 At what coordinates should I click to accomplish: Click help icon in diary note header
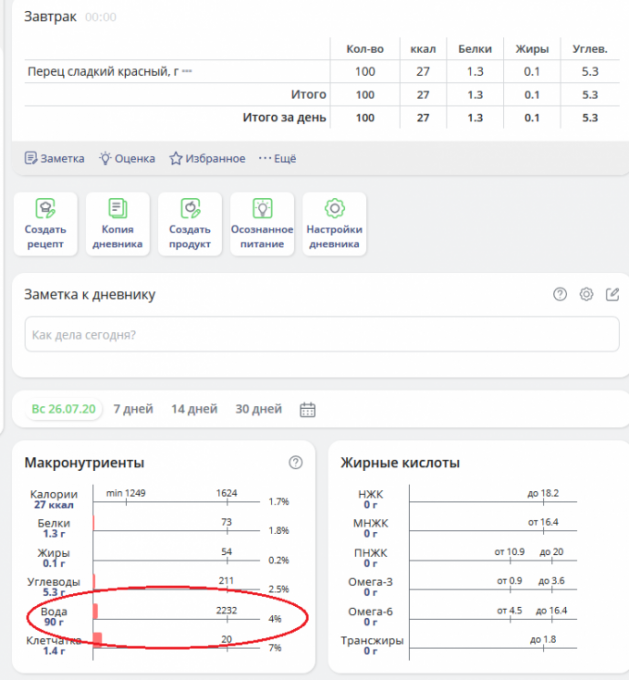point(560,294)
